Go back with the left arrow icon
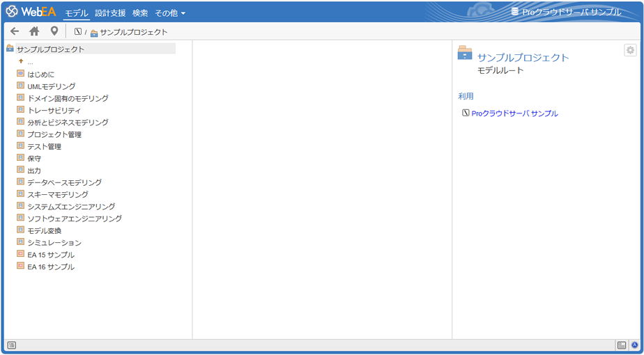This screenshot has height=355, width=644. [x=15, y=31]
